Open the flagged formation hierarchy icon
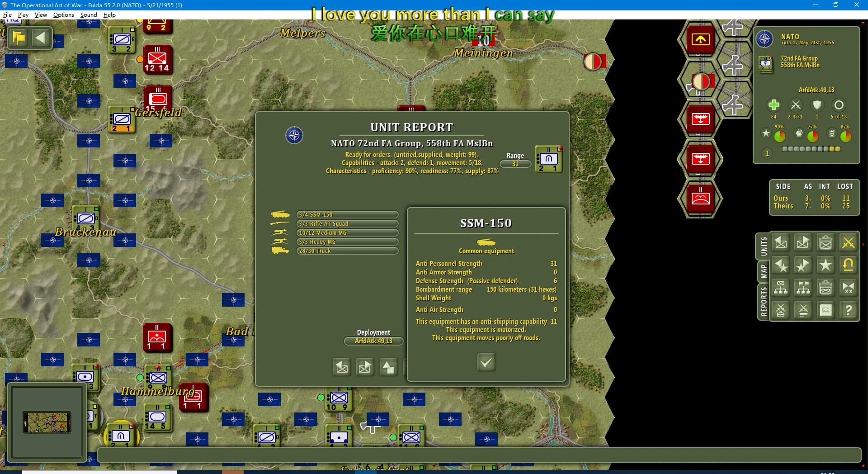 click(803, 288)
